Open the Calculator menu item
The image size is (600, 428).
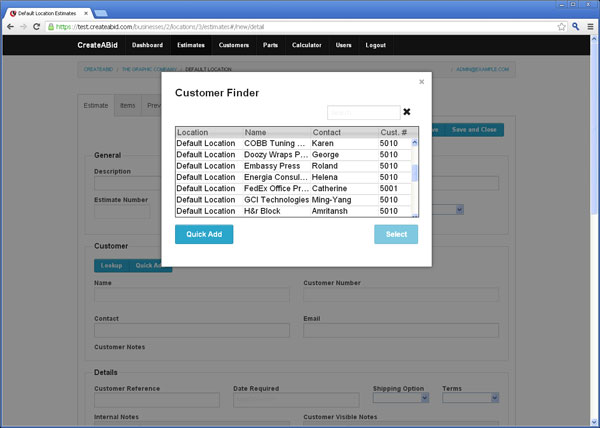pos(306,45)
